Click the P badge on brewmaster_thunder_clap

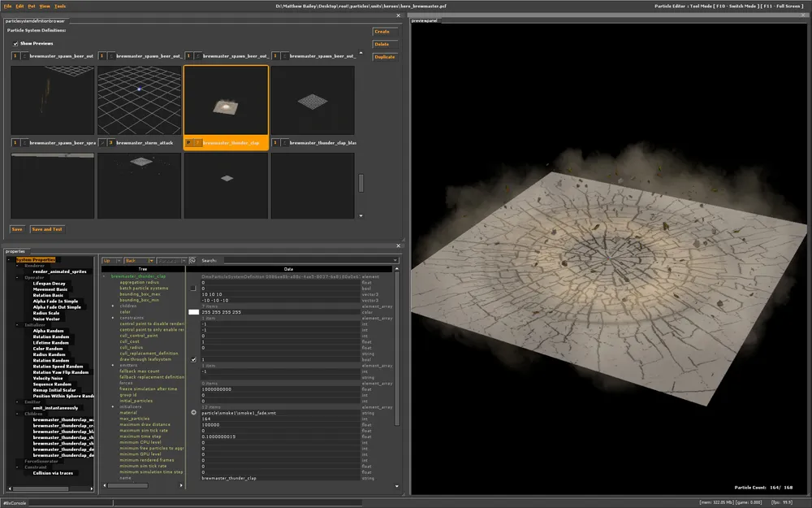click(x=188, y=142)
